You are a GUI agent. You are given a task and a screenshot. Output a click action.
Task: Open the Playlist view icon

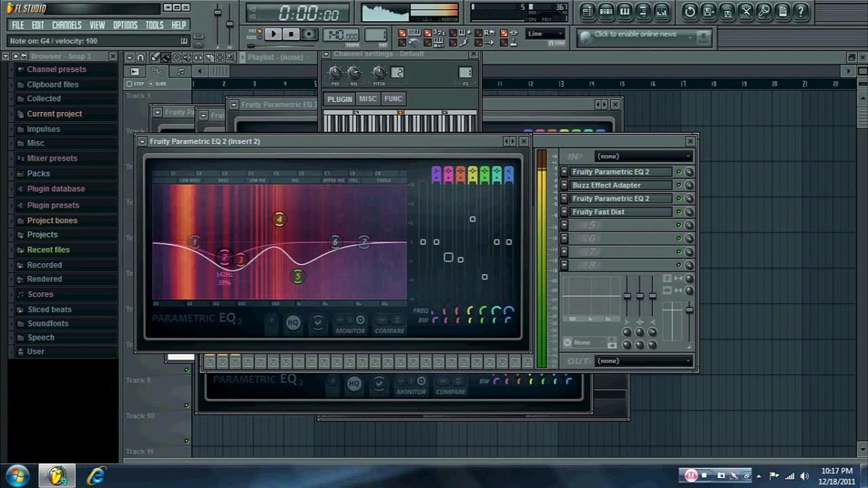tap(587, 12)
